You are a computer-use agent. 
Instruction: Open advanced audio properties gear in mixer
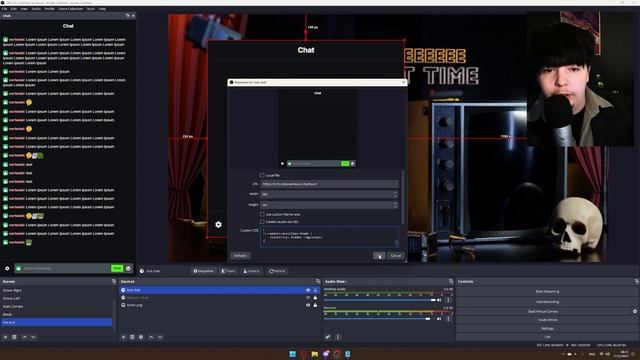pos(328,337)
